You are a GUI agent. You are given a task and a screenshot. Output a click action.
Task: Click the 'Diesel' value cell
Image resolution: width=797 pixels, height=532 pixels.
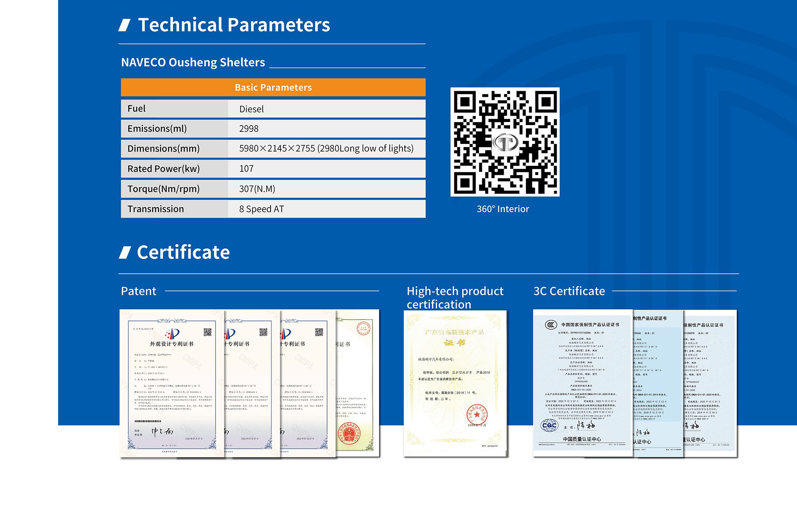pos(327,108)
